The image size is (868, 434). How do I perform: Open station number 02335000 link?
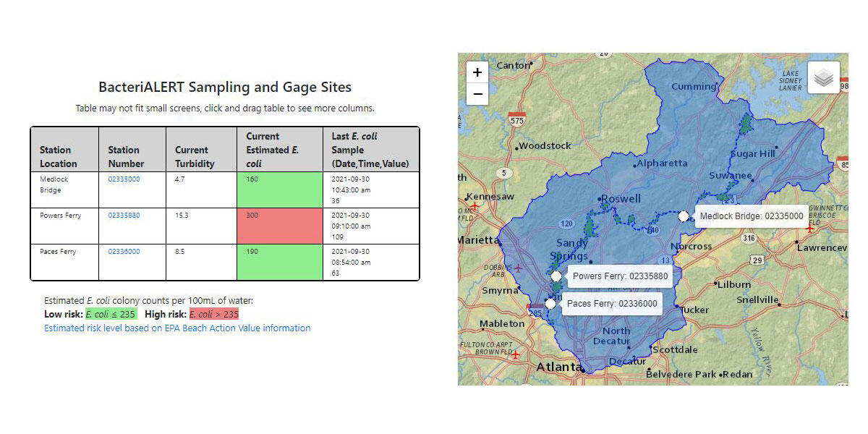(x=124, y=179)
